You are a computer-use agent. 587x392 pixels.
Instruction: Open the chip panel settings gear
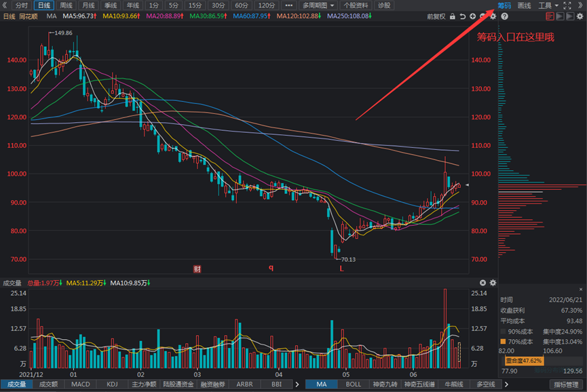click(x=580, y=16)
